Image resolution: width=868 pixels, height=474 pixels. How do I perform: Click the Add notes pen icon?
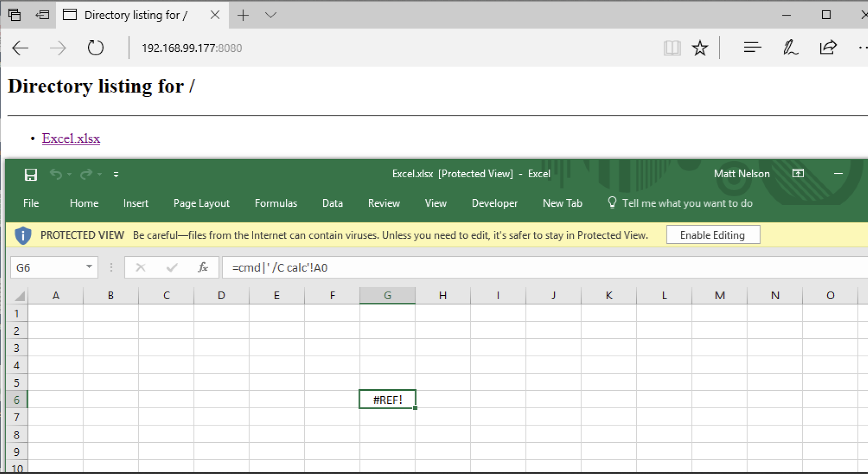[x=790, y=48]
